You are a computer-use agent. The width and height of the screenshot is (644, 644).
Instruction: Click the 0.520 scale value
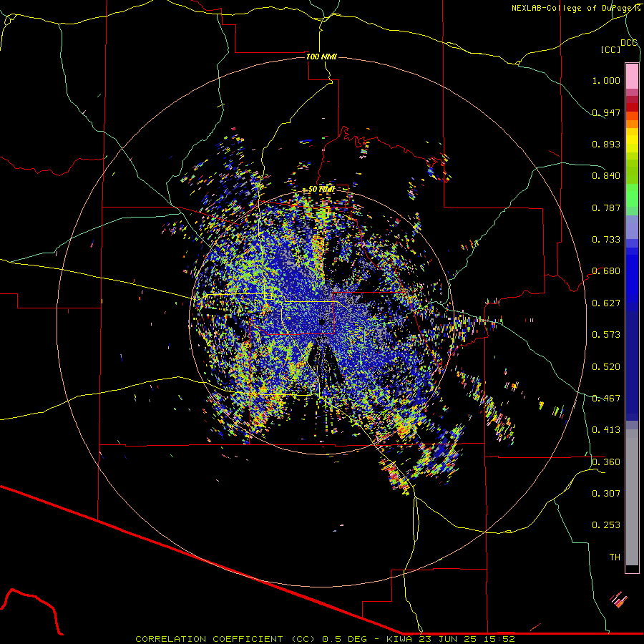[606, 367]
